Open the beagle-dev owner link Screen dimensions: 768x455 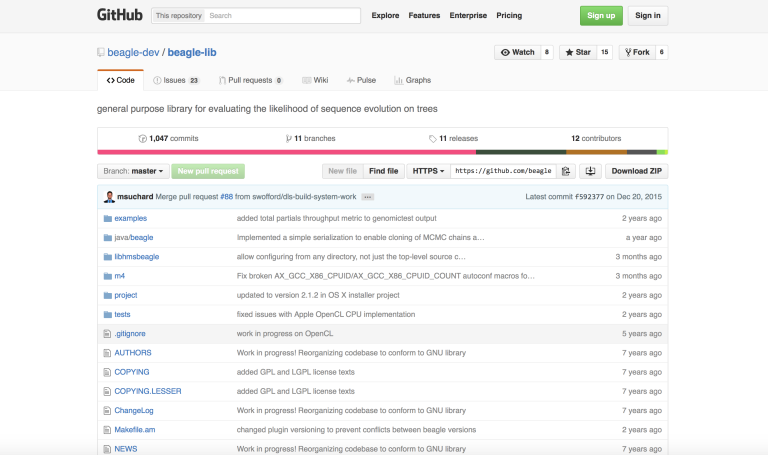pos(133,52)
